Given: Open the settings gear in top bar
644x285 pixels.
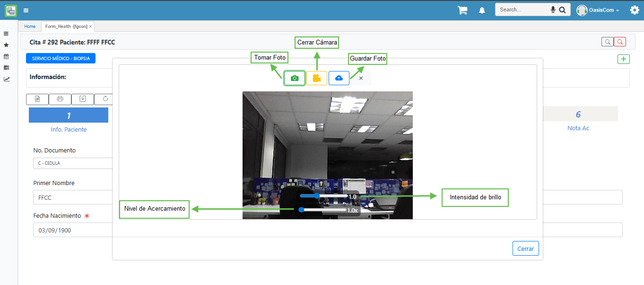Looking at the screenshot, I should (634, 10).
